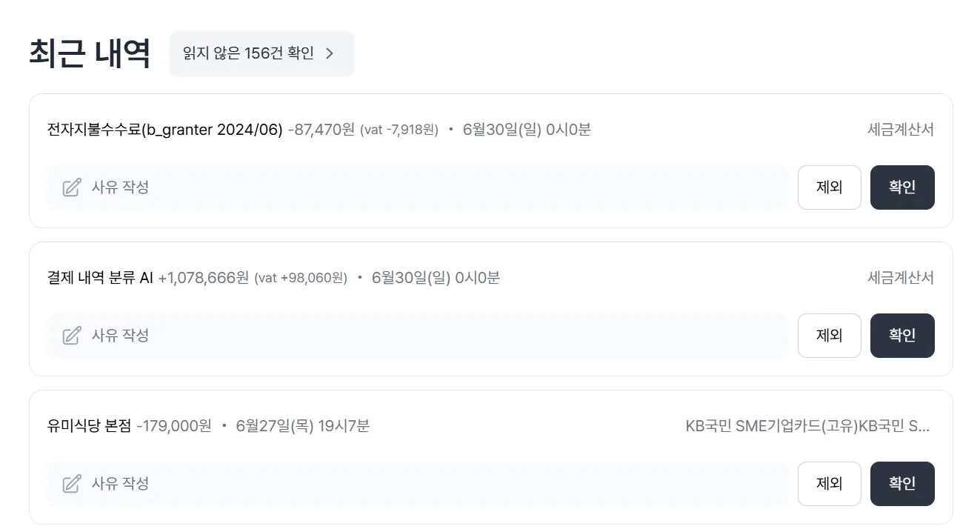Image resolution: width=980 pixels, height=532 pixels.
Task: Confirm the 유미식당 본점 payment
Action: (902, 484)
